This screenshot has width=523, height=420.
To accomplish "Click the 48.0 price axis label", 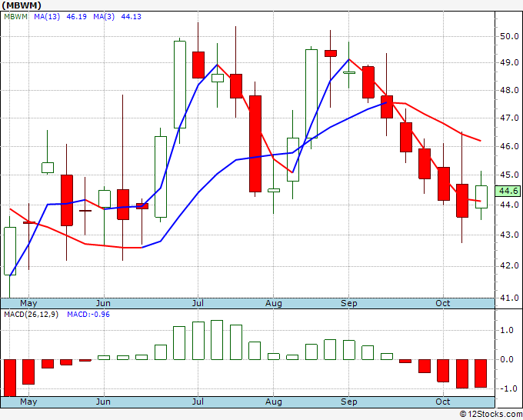I will 509,90.
